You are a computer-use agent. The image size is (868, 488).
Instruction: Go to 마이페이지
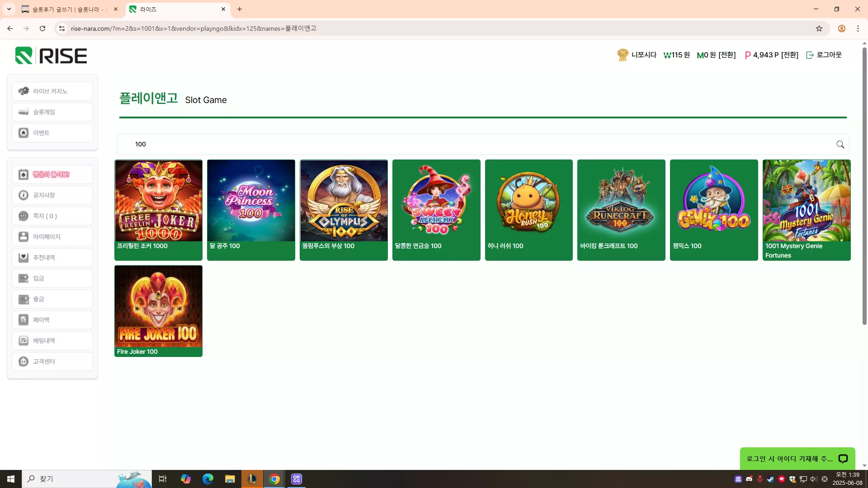tap(52, 237)
